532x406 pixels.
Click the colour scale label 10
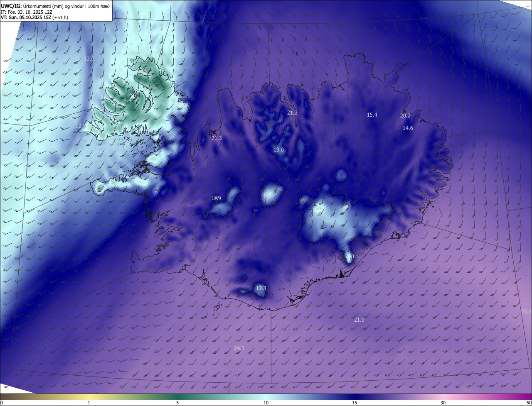point(266,403)
